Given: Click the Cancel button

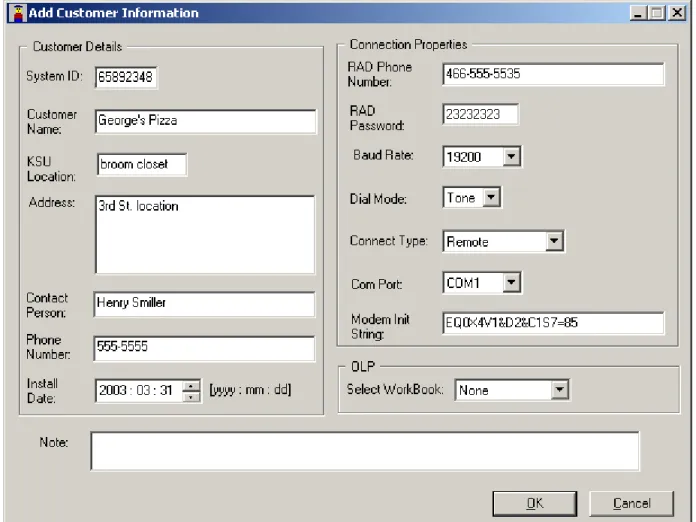Looking at the screenshot, I should coord(631,503).
